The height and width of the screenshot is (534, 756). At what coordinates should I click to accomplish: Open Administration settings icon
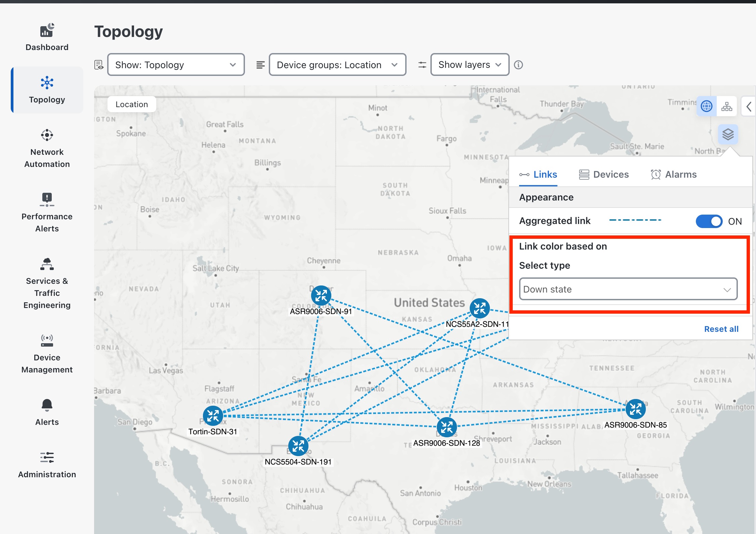pyautogui.click(x=47, y=458)
